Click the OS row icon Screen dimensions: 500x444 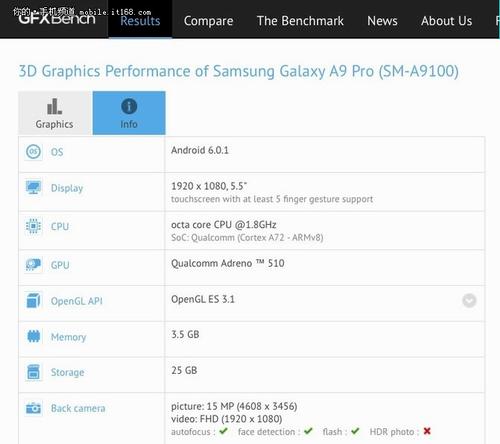click(x=33, y=152)
